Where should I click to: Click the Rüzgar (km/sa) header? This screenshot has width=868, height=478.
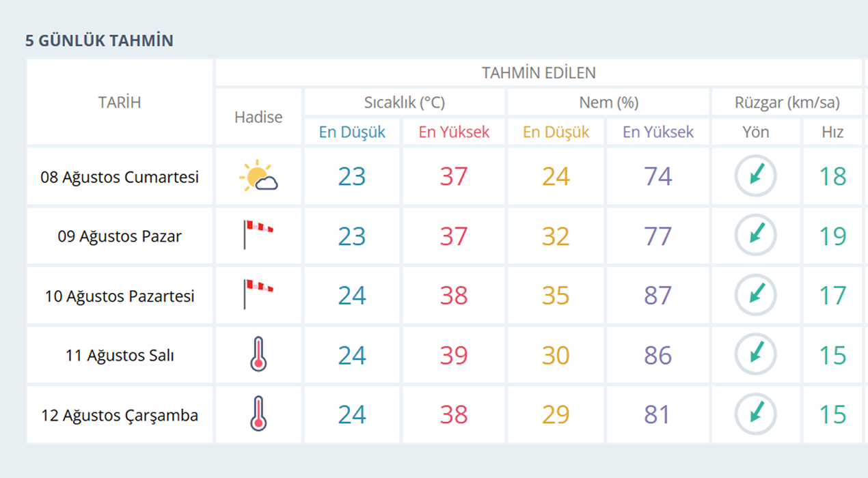[787, 102]
